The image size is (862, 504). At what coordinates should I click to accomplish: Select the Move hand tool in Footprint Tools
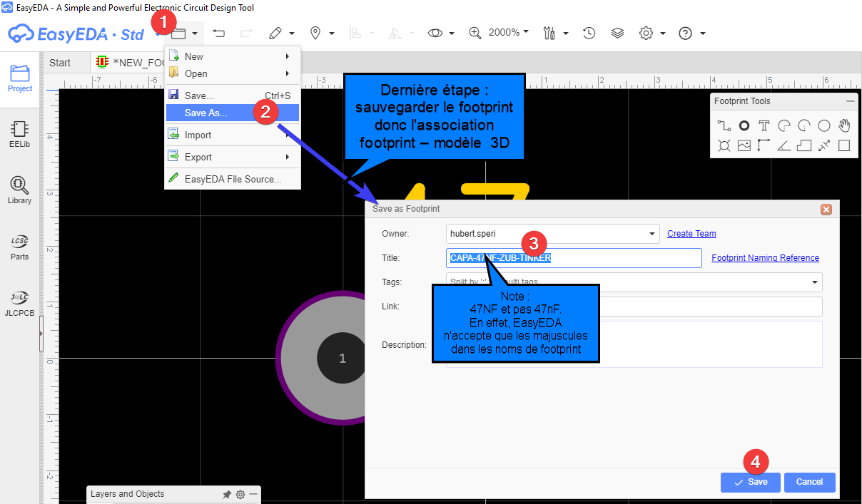(844, 126)
